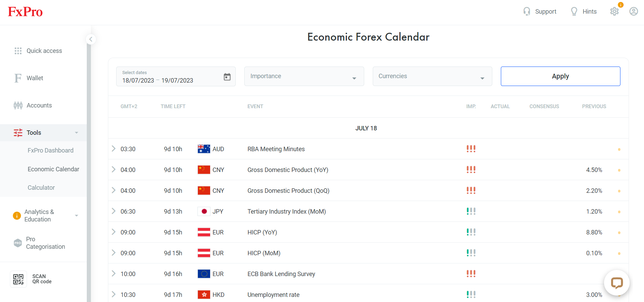Collapse the sidebar with arrow button
644x302 pixels.
click(91, 39)
